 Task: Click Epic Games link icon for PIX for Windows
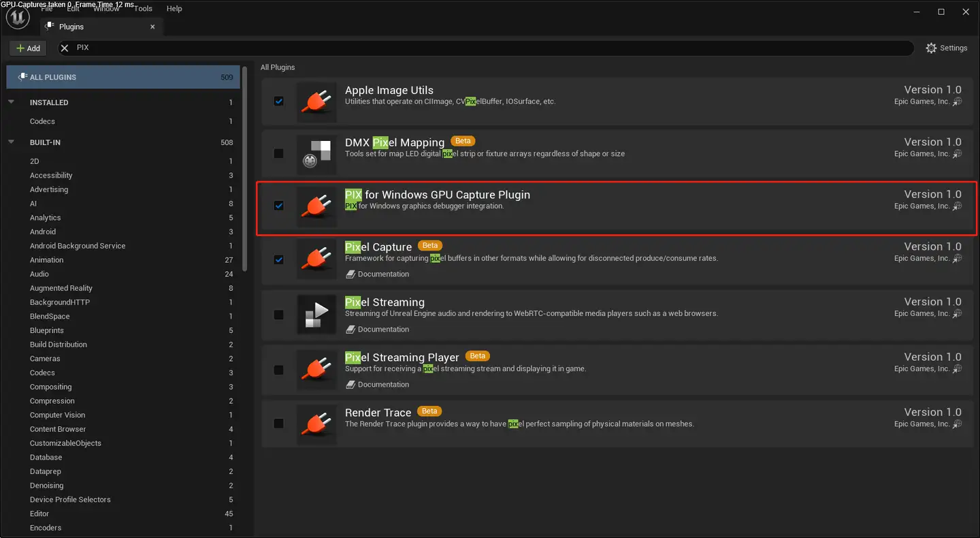(958, 206)
